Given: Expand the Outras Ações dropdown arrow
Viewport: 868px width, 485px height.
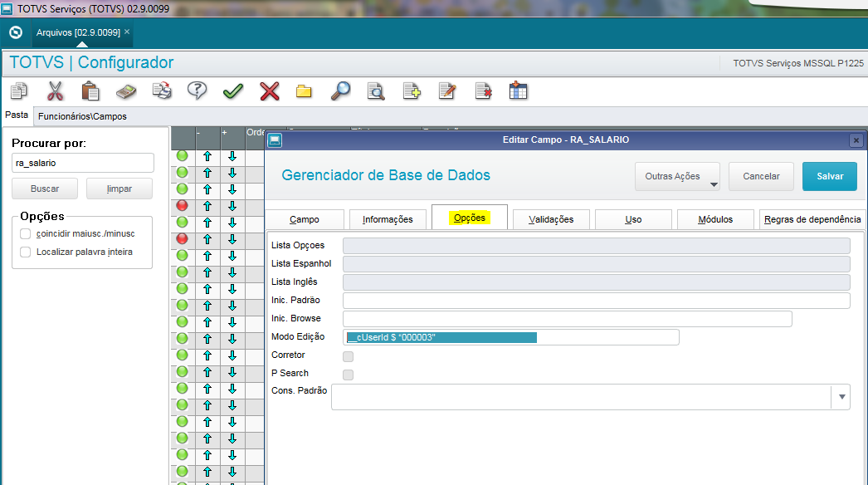Looking at the screenshot, I should [714, 184].
